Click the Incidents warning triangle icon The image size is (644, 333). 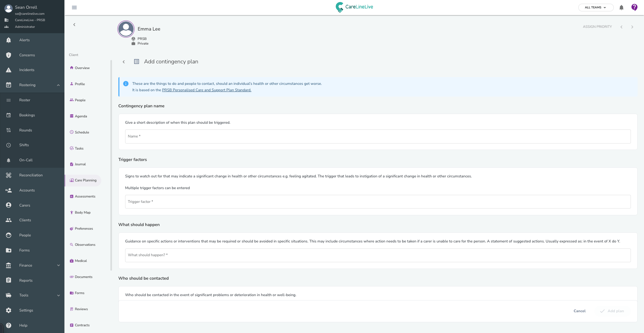click(x=9, y=70)
